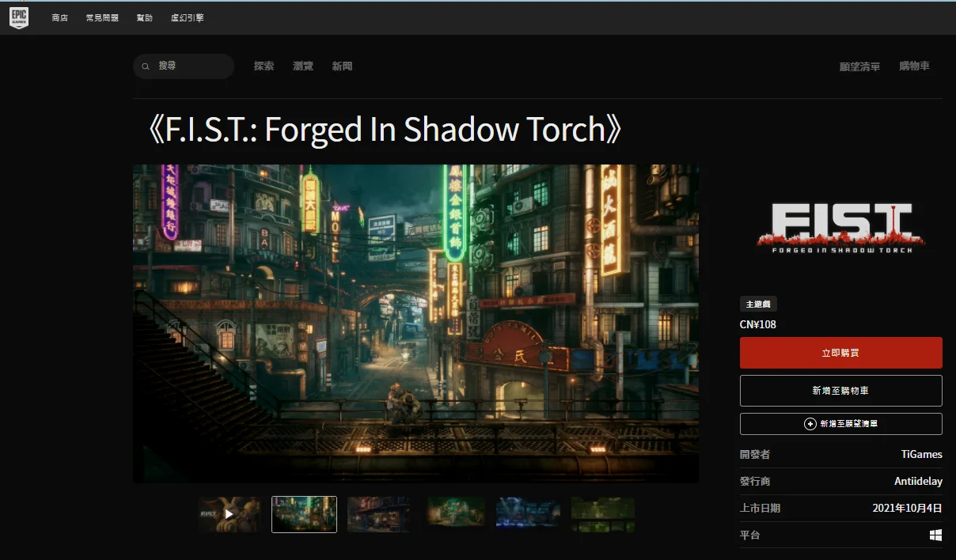Click the 開發者 label
This screenshot has height=560, width=956.
pyautogui.click(x=755, y=454)
